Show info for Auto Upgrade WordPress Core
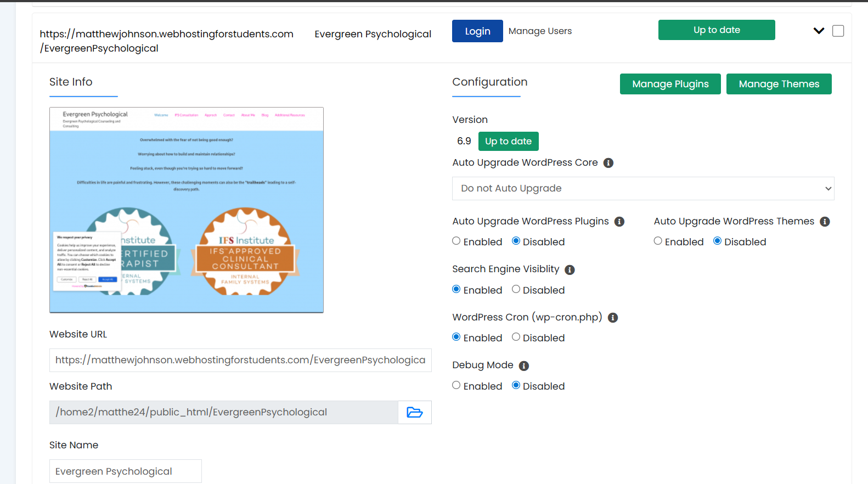 pos(608,163)
